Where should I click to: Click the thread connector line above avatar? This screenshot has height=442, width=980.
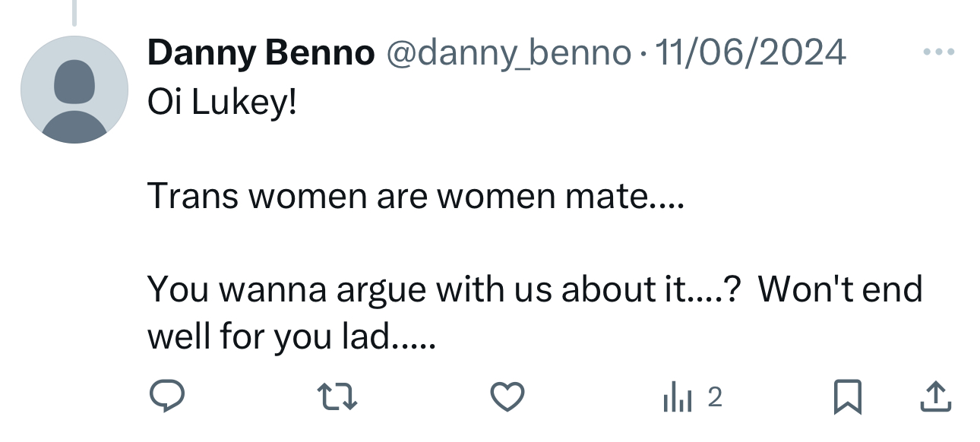(x=74, y=12)
